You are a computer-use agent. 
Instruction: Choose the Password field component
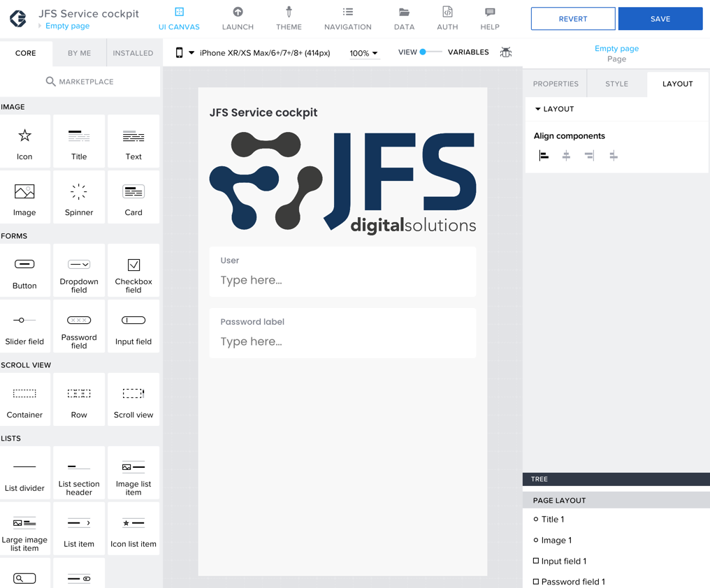pos(79,327)
